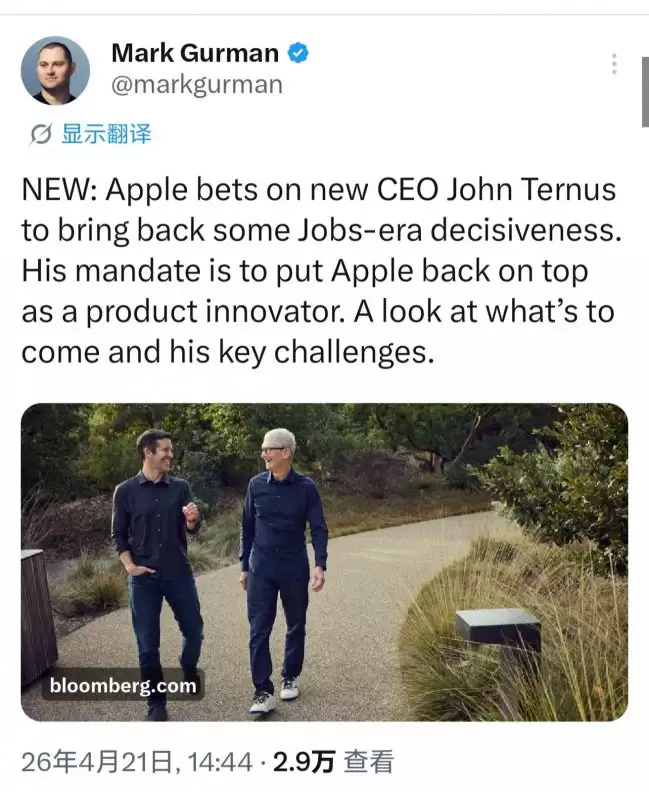Open Mark Gurman's profile avatar
This screenshot has height=792, width=649.
(55, 70)
